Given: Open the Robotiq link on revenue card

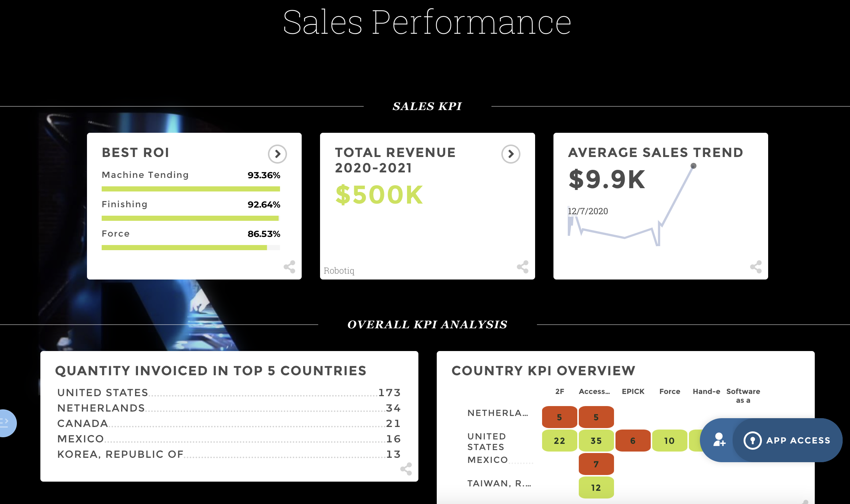Looking at the screenshot, I should pyautogui.click(x=339, y=271).
